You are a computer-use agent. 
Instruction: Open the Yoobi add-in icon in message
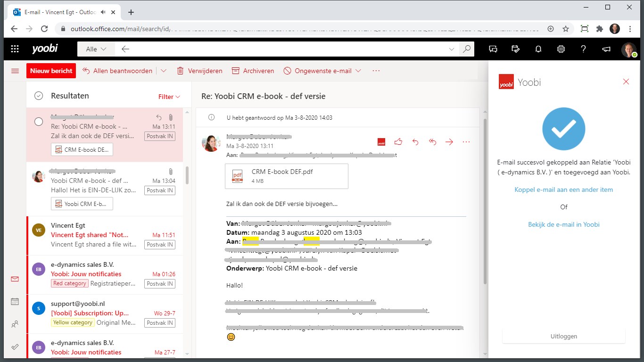pos(381,142)
